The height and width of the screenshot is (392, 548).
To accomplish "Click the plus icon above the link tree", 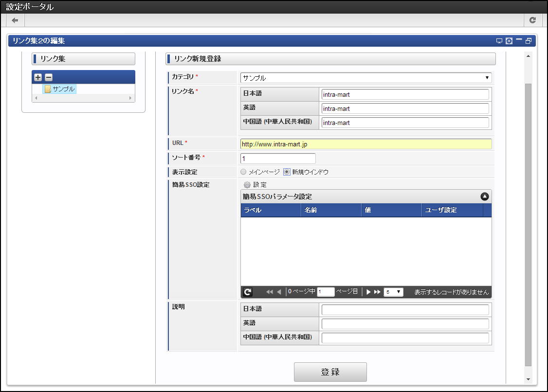I will [38, 77].
